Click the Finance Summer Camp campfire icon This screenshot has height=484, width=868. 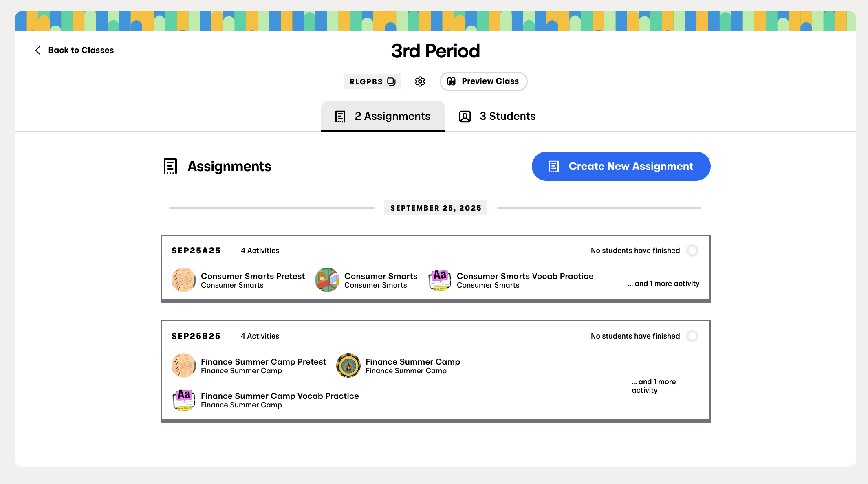(x=348, y=365)
